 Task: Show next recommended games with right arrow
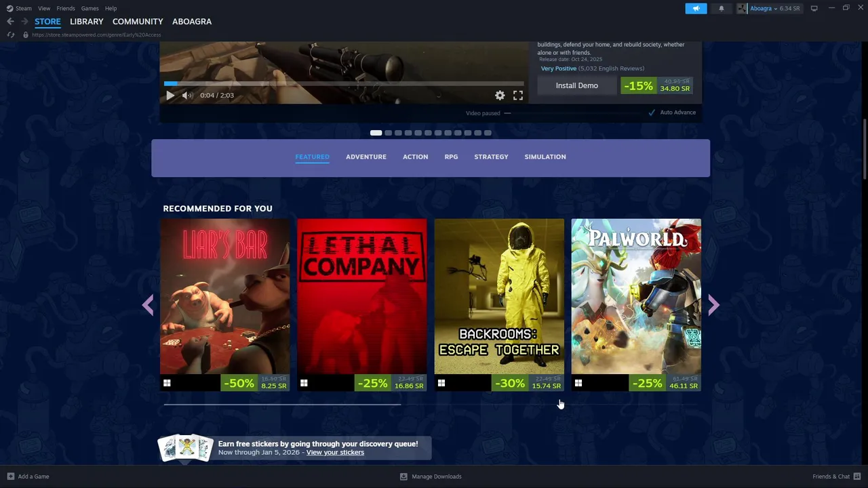pyautogui.click(x=713, y=305)
